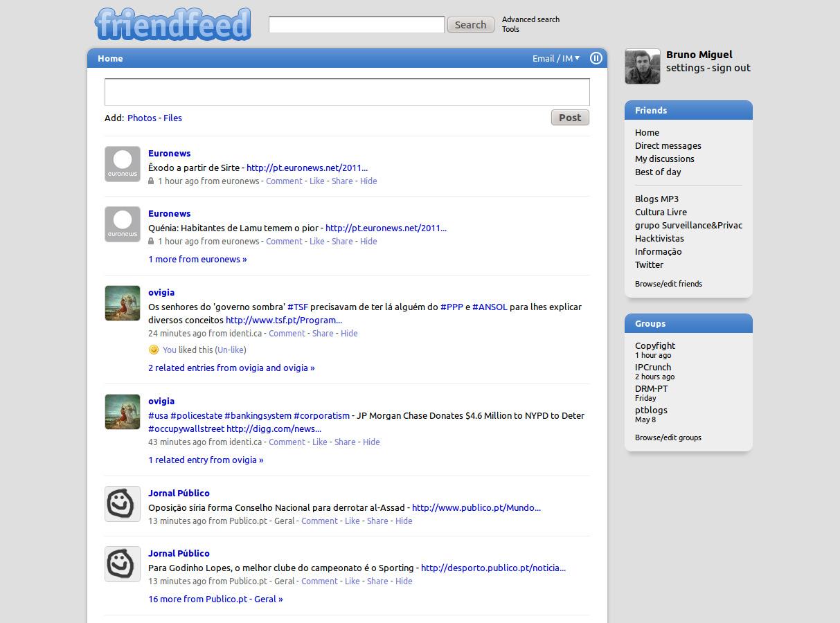
Task: Sign out of FriendFeed
Action: pyautogui.click(x=731, y=68)
